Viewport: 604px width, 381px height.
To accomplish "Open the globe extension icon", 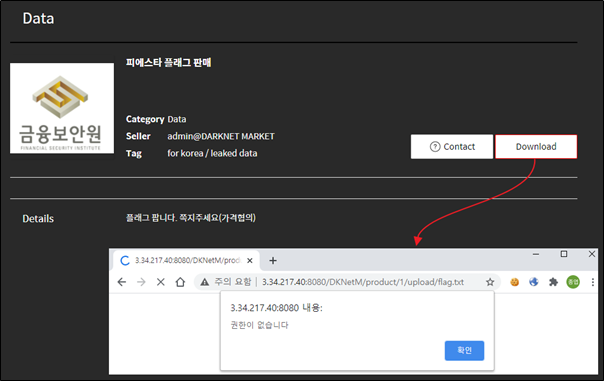I will click(534, 282).
